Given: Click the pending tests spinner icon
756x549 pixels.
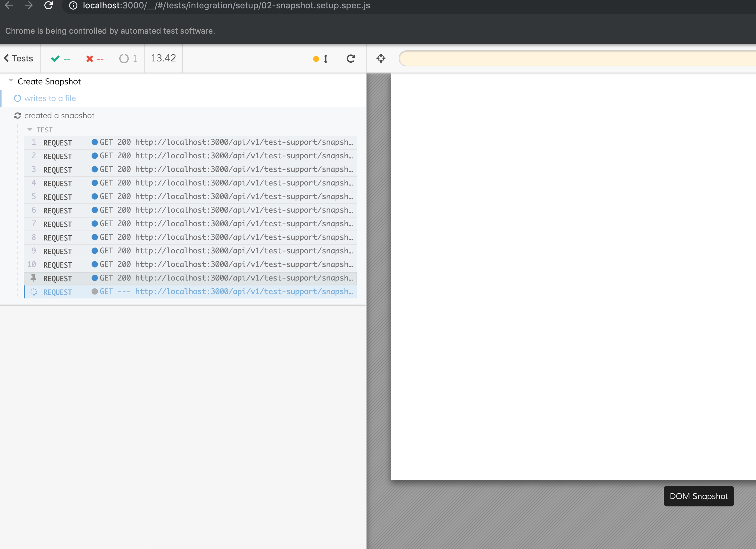Looking at the screenshot, I should (x=124, y=59).
